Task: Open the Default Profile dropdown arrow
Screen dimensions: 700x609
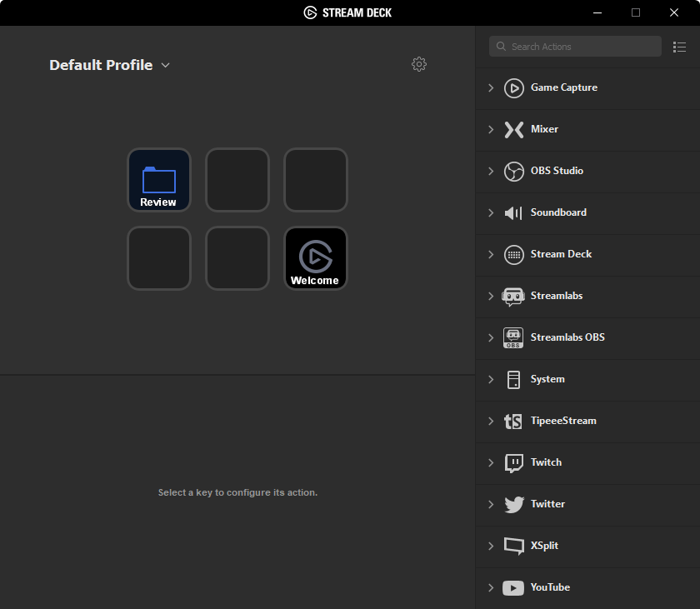Action: click(165, 65)
